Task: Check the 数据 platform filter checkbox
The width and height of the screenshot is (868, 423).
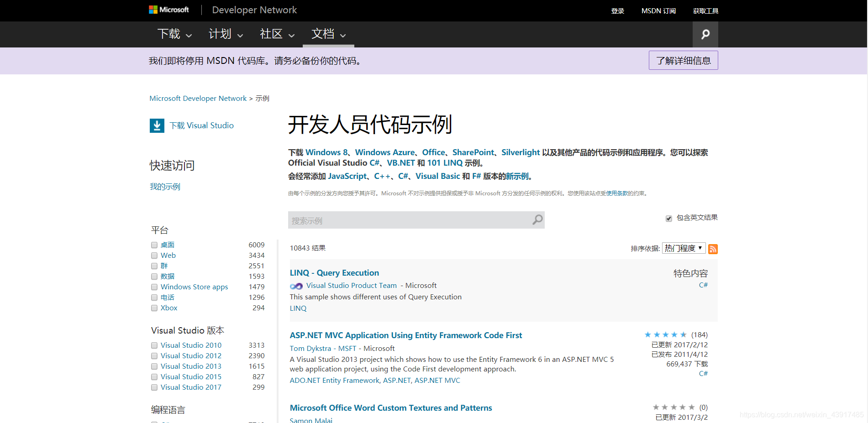Action: pyautogui.click(x=154, y=277)
